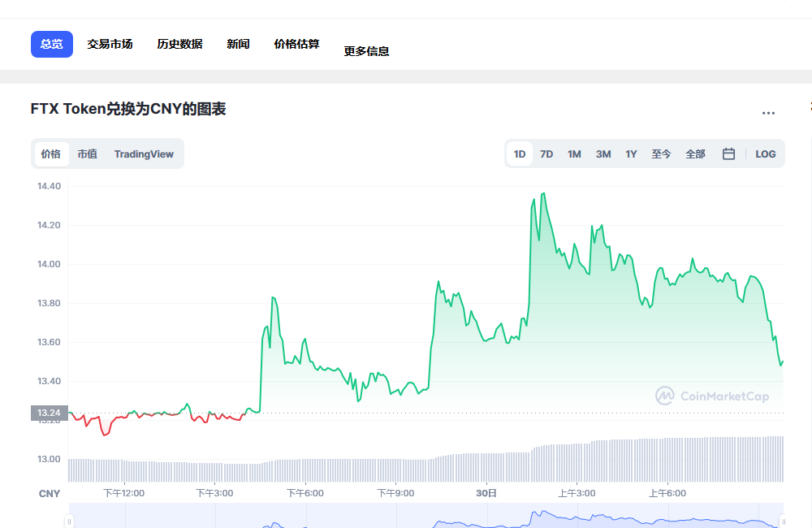This screenshot has width=812, height=528.
Task: Select the 3M time range
Action: click(x=603, y=154)
